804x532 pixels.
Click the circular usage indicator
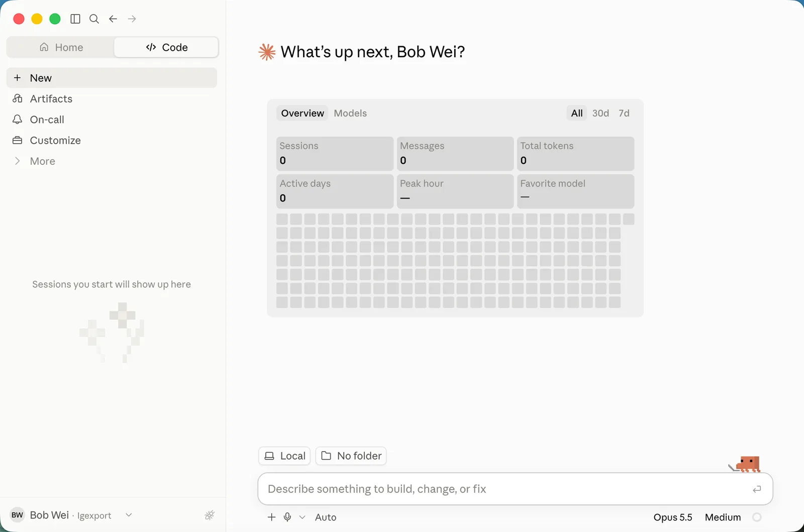[757, 517]
